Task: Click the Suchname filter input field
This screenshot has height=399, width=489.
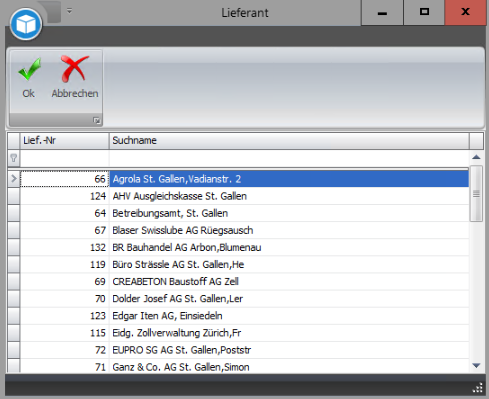Action: click(289, 158)
